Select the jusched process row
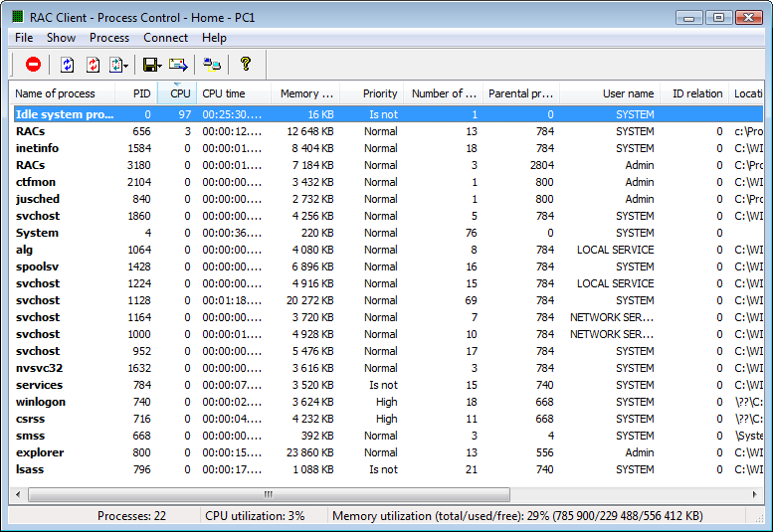The image size is (773, 532). click(388, 199)
